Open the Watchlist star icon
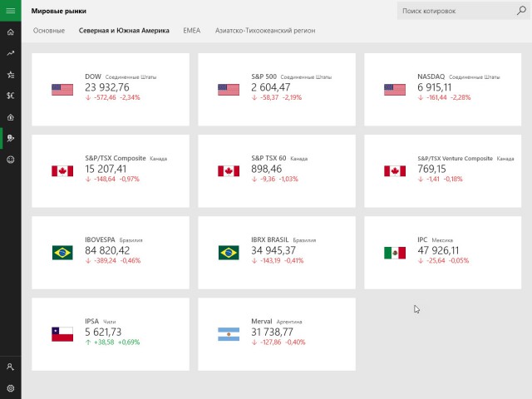Image resolution: width=532 pixels, height=399 pixels. pos(11,75)
